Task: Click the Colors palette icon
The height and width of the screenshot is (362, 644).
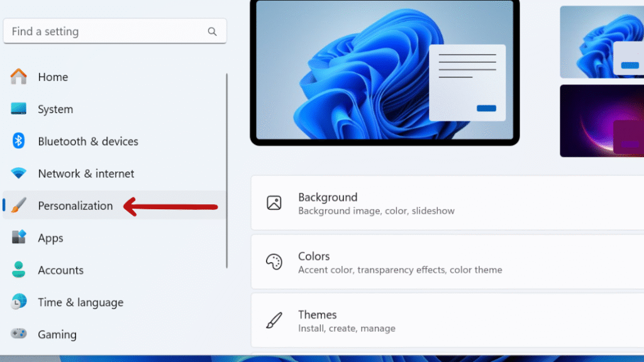Action: pyautogui.click(x=274, y=262)
